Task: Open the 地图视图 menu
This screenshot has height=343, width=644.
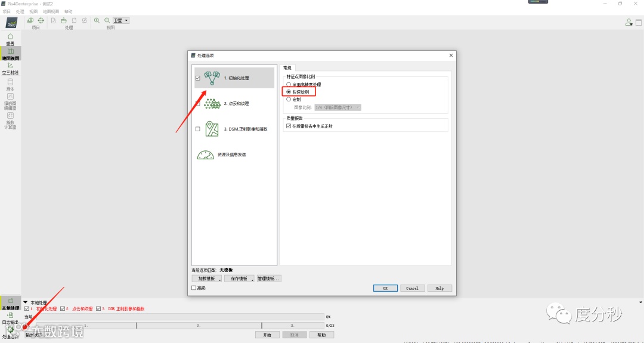Action: click(x=51, y=11)
